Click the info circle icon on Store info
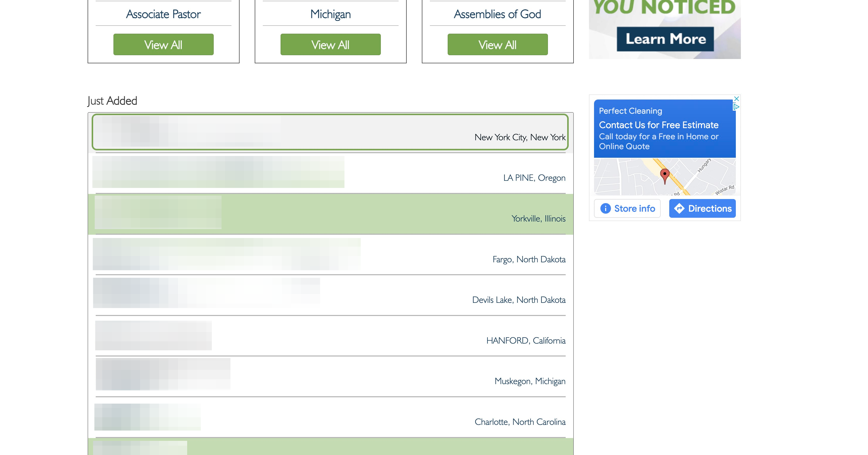 pyautogui.click(x=605, y=208)
